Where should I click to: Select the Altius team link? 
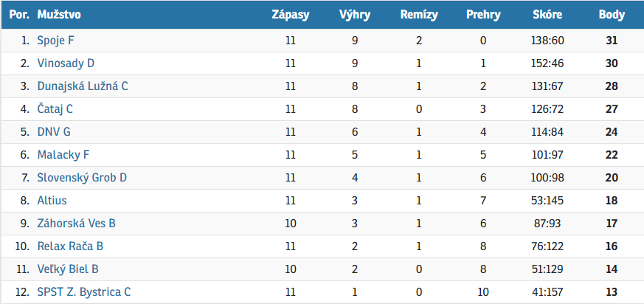pyautogui.click(x=52, y=201)
